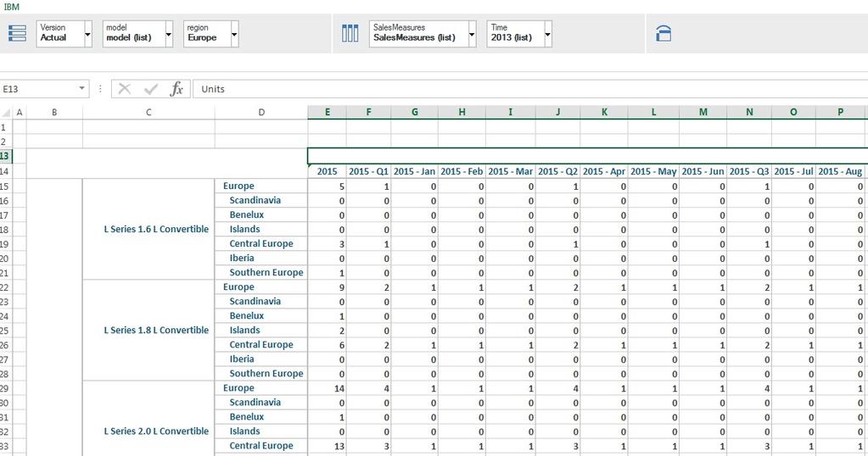
Task: Open the Version Actual dropdown arrow
Action: [x=88, y=34]
